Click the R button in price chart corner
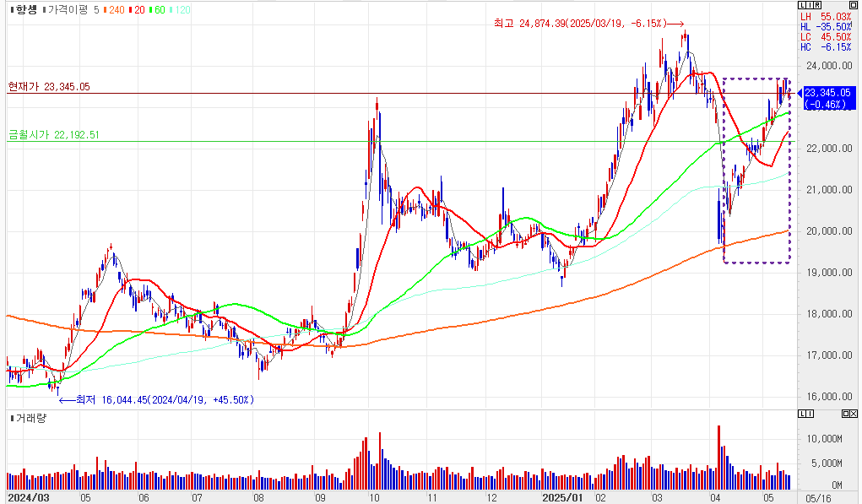 tap(817, 7)
